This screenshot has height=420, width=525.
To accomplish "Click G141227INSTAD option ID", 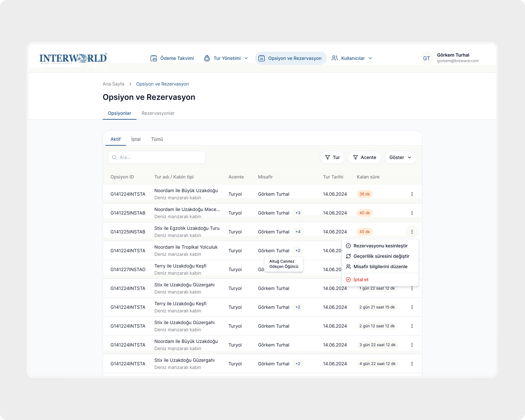I will coord(128,269).
